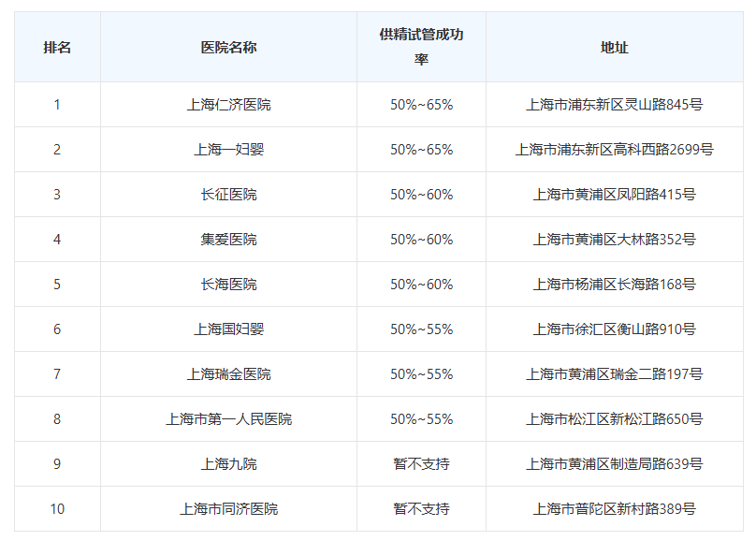The height and width of the screenshot is (541, 756).
Task: Click the 医院名称 column header
Action: click(228, 47)
